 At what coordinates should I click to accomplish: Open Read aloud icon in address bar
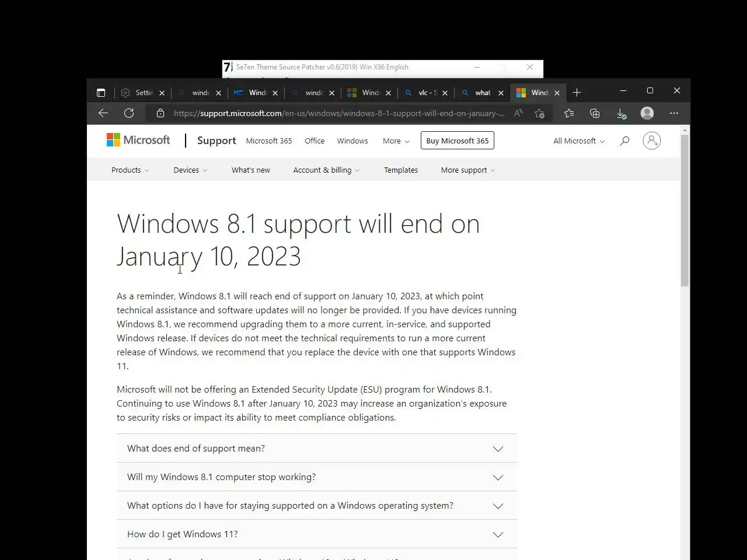click(x=518, y=113)
